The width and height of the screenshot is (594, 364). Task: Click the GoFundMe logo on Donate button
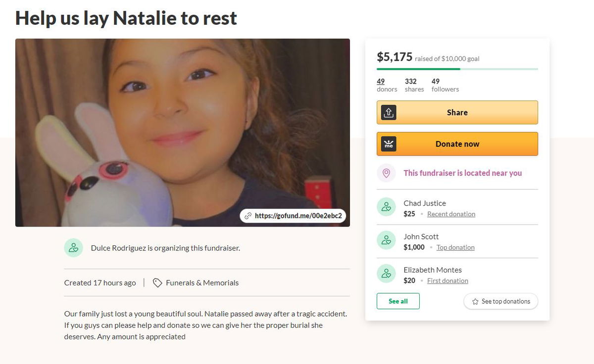[389, 144]
